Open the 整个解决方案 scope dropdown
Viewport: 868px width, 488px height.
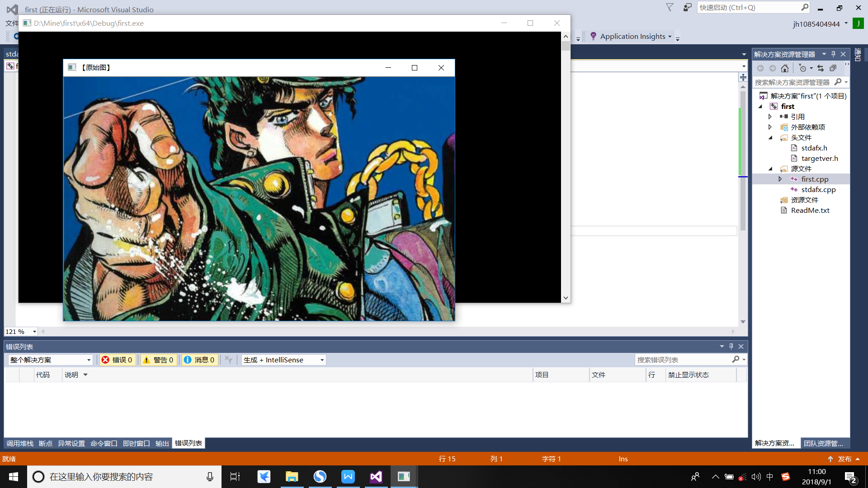(x=50, y=360)
